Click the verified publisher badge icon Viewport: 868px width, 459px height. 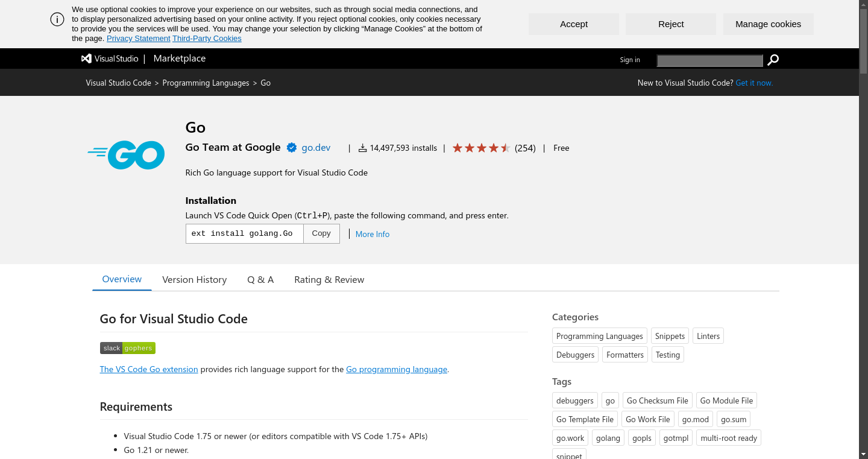(x=292, y=148)
